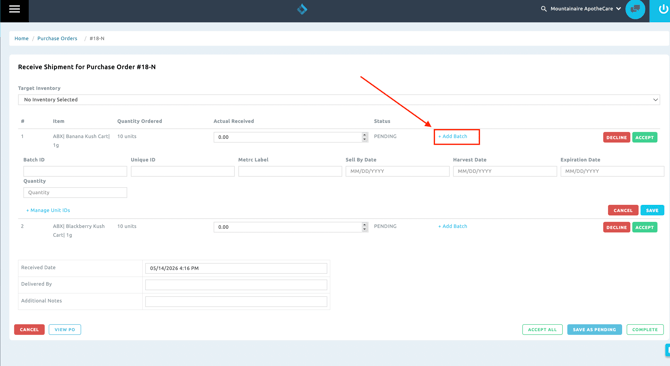Accept the Banana Kush Cart item

click(644, 138)
